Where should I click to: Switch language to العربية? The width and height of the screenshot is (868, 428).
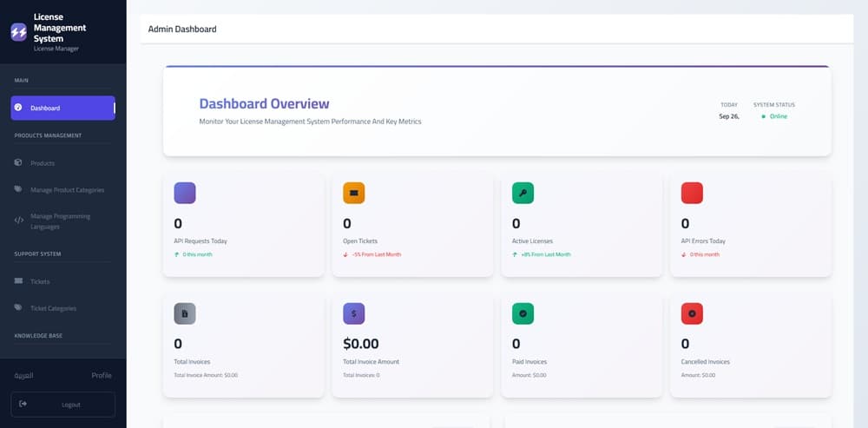tap(24, 375)
